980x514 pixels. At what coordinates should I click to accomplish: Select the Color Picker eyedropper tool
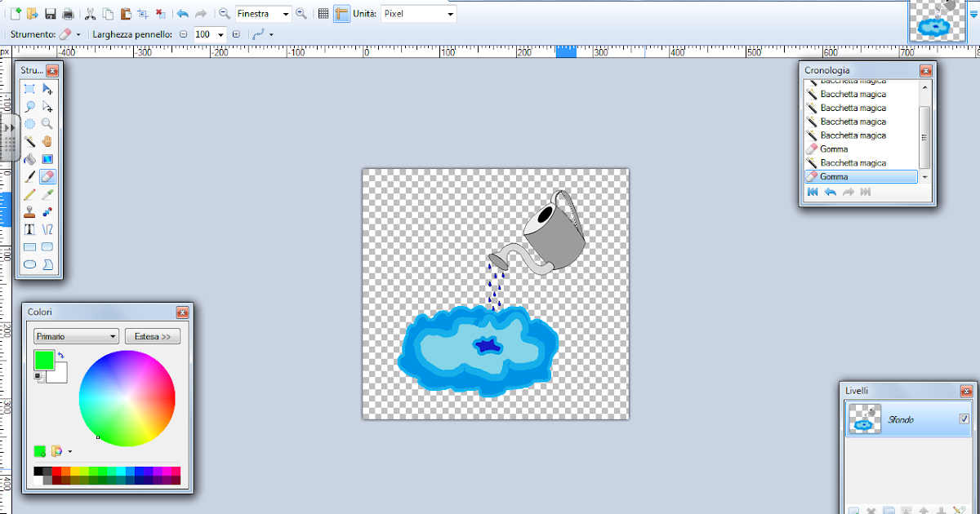(47, 194)
